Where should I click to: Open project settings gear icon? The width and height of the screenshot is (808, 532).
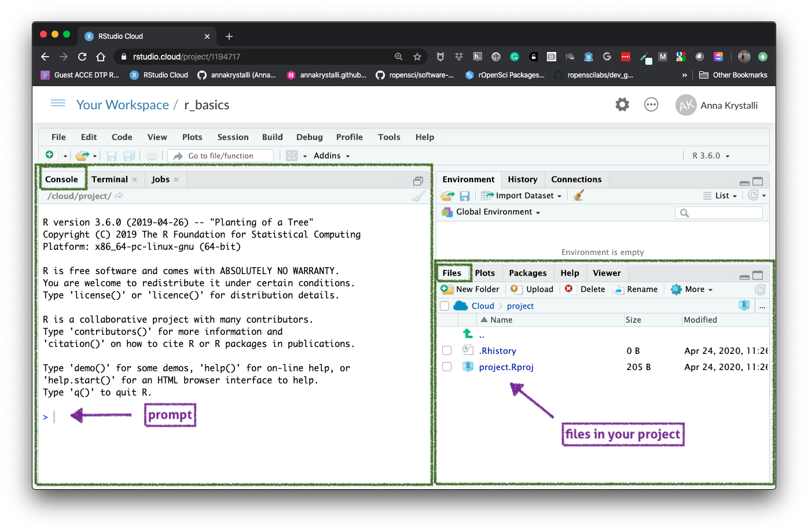click(x=622, y=105)
